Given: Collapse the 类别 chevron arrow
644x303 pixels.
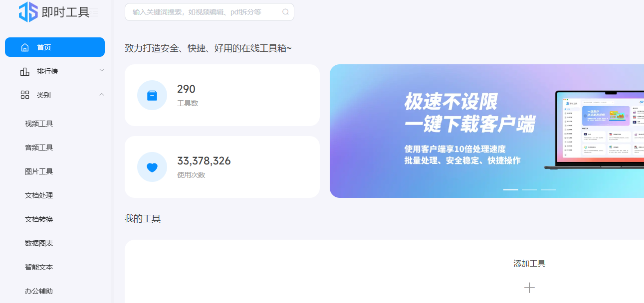Looking at the screenshot, I should [x=102, y=95].
